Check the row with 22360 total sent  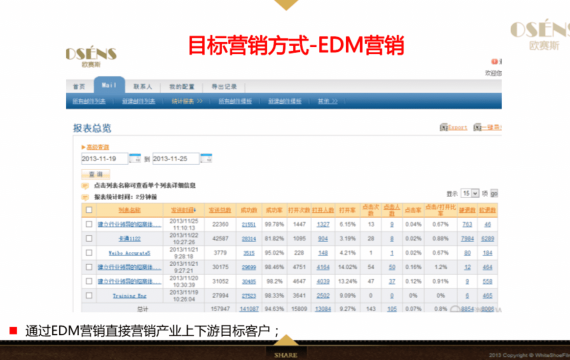click(89, 224)
